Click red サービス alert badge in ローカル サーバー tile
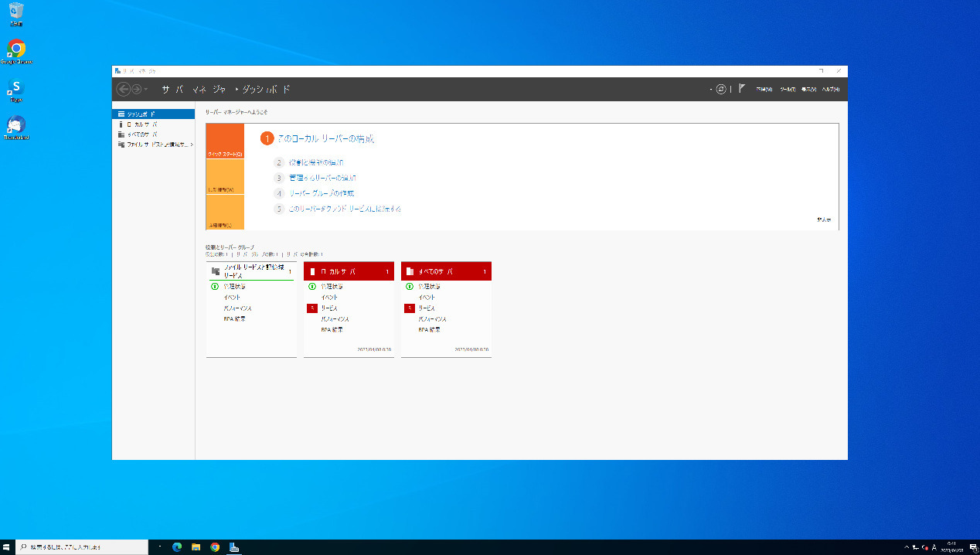980x555 pixels. 312,308
